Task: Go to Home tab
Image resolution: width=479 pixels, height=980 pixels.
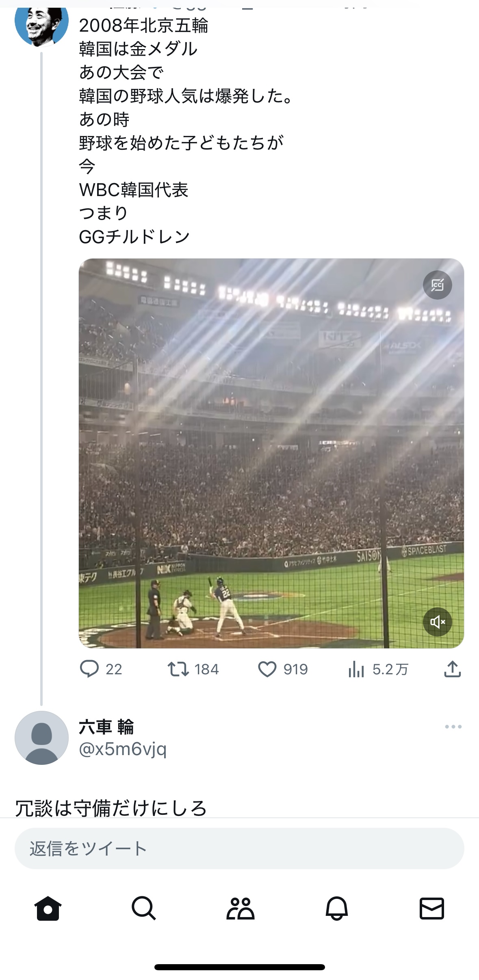Action: point(48,908)
